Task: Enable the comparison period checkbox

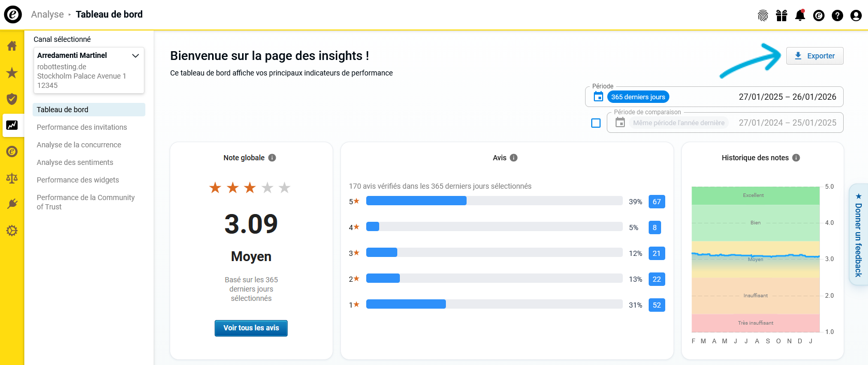Action: pyautogui.click(x=596, y=123)
